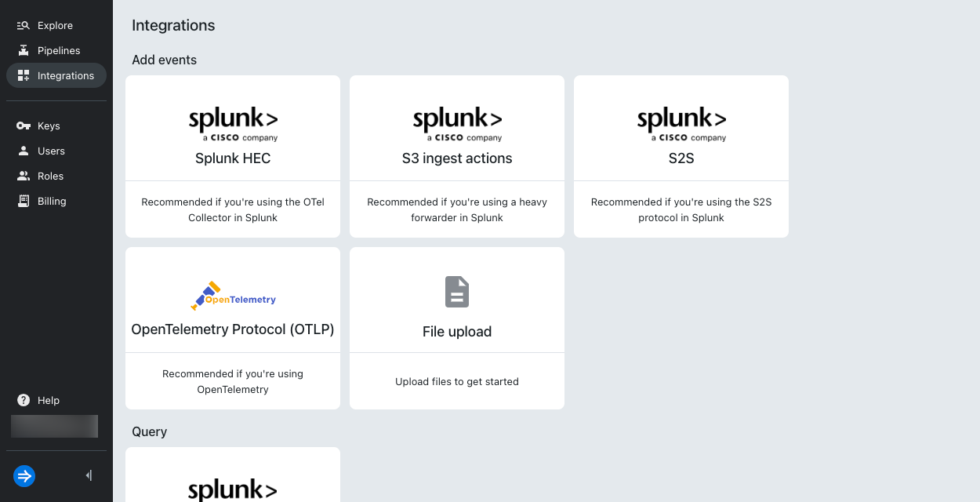980x502 pixels.
Task: Click 'Recommended if you're using a heavy forwarder' text
Action: click(x=457, y=209)
